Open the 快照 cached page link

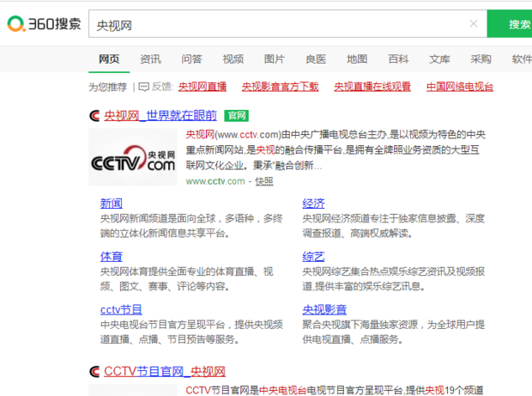(264, 181)
